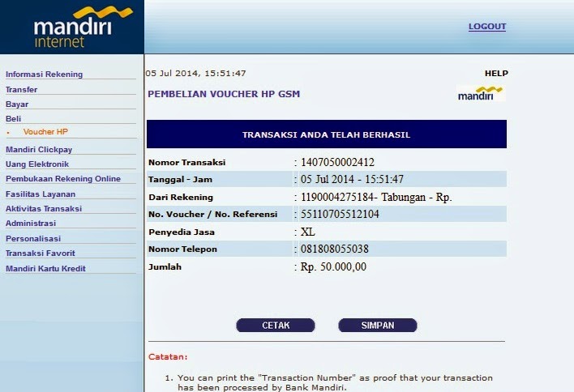Go to Uang Elektronik
Screen dimensions: 574x392
click(37, 164)
